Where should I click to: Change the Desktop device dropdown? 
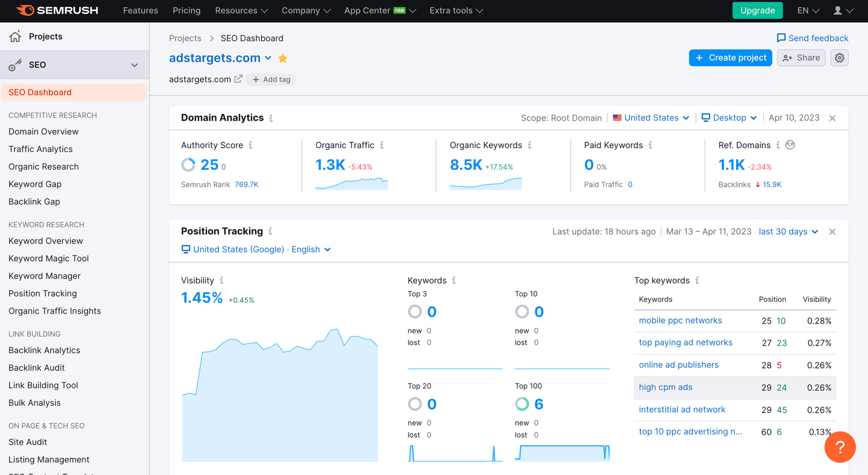click(729, 118)
